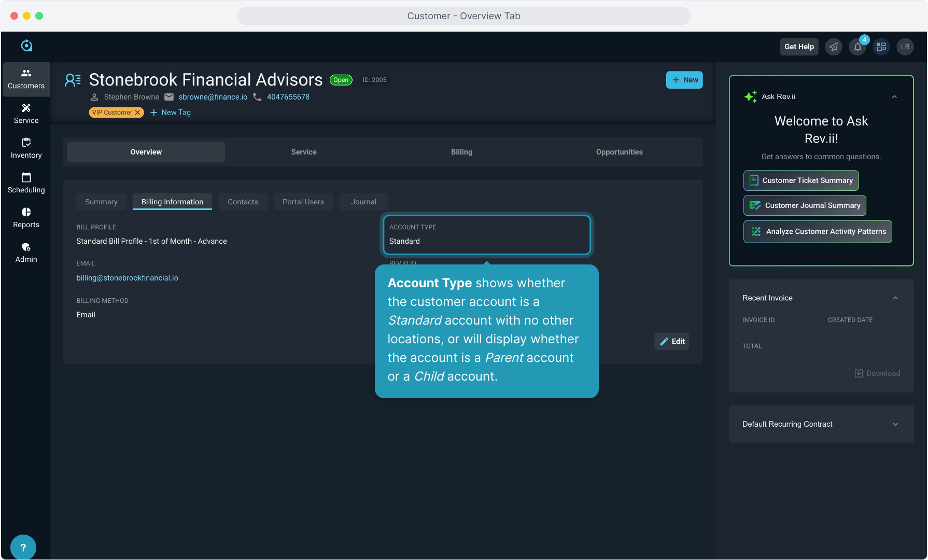Screen dimensions: 928x560
Task: Collapse the Ask Rev.ii panel
Action: [894, 97]
